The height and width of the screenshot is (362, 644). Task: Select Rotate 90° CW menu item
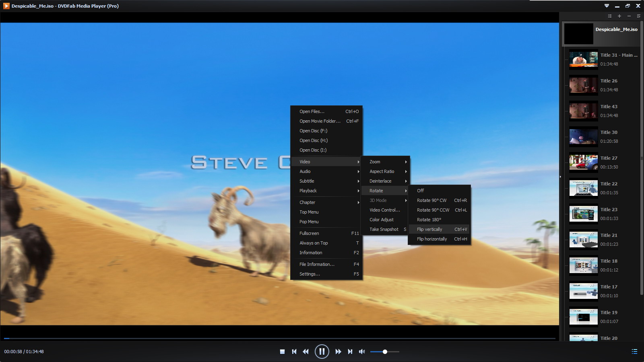click(431, 200)
